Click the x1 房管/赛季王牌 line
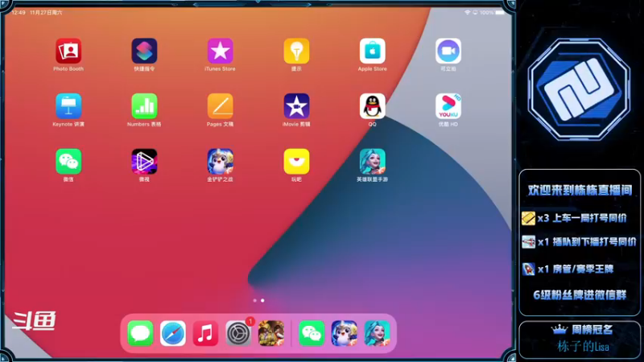This screenshot has height=362, width=644. click(568, 269)
